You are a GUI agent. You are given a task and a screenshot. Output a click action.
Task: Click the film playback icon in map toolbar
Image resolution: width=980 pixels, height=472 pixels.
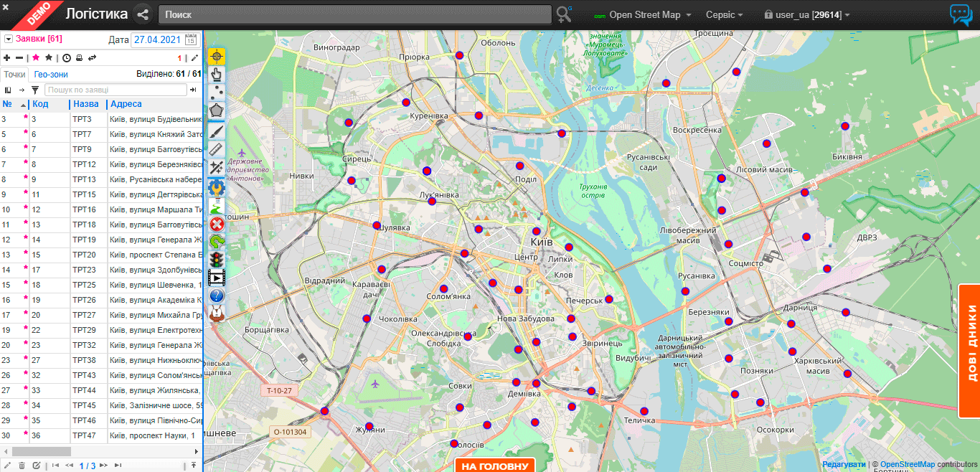216,278
